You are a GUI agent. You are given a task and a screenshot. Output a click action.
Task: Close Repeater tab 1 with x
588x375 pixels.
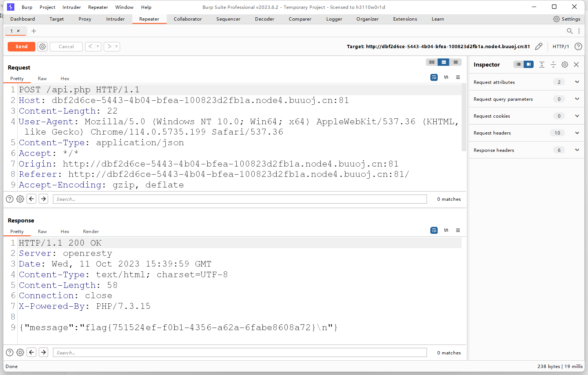coord(18,31)
